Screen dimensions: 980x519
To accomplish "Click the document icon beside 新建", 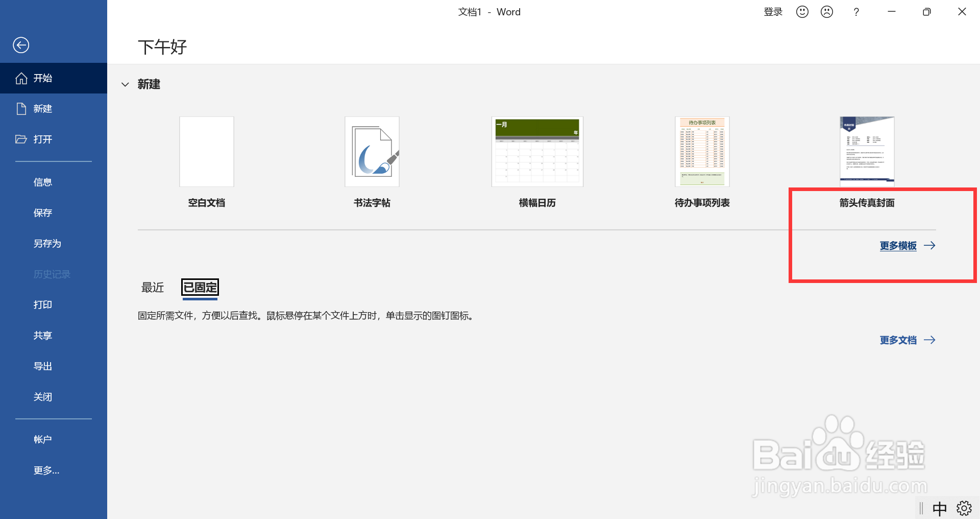I will point(21,109).
